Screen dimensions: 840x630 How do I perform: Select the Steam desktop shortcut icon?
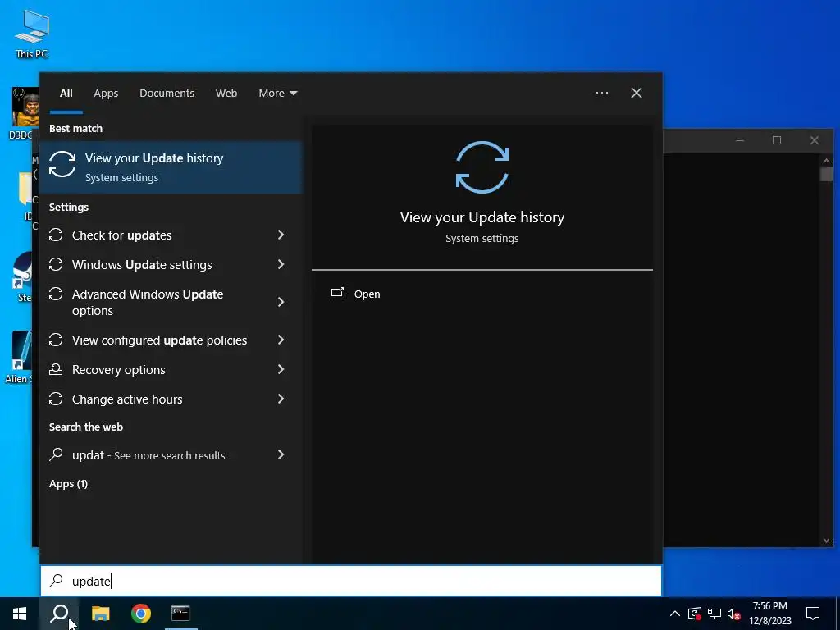(24, 277)
